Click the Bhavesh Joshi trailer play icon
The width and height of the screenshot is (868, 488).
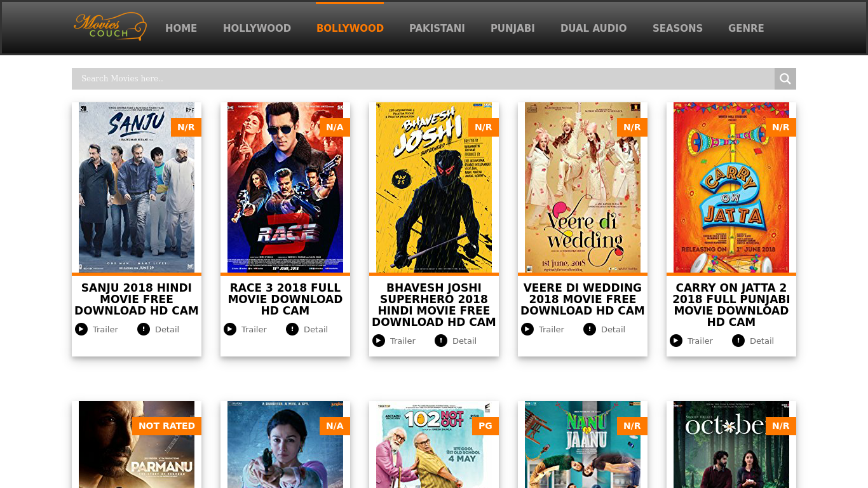click(379, 341)
